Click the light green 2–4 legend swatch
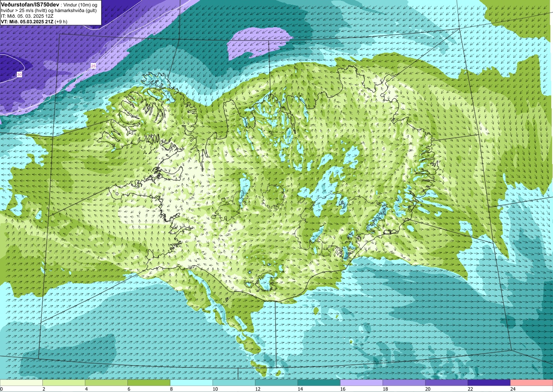This screenshot has height=392, width=553. click(64, 383)
